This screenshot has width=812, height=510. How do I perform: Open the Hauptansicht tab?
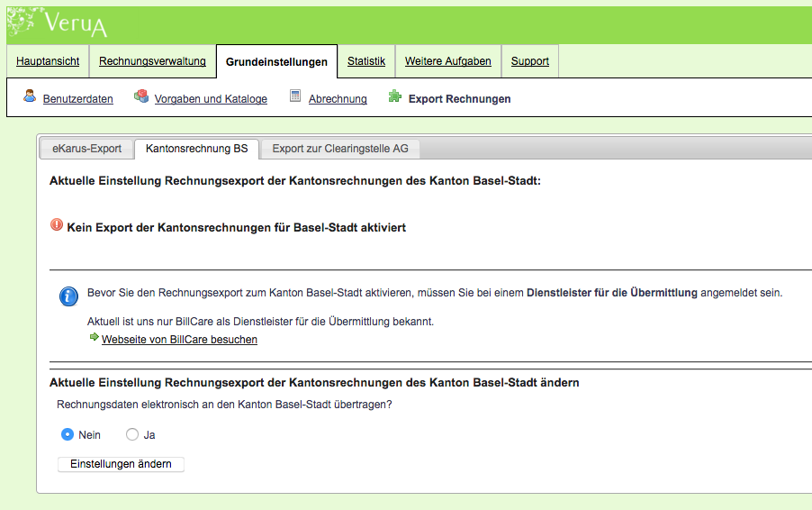48,61
